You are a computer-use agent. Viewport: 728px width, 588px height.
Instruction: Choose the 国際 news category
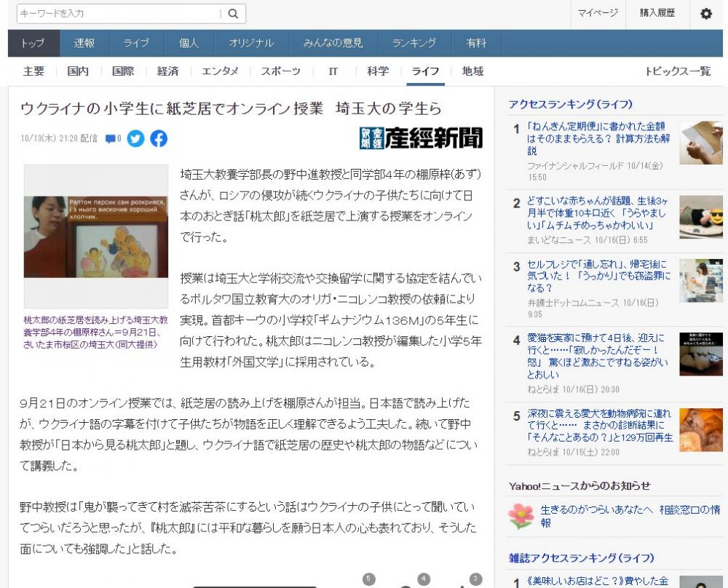[x=122, y=71]
